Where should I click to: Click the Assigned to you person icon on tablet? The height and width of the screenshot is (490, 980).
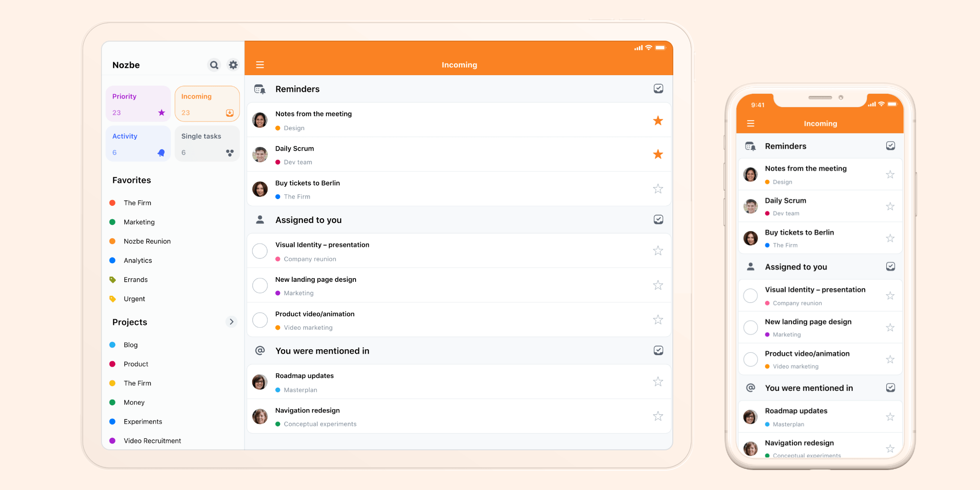point(260,220)
